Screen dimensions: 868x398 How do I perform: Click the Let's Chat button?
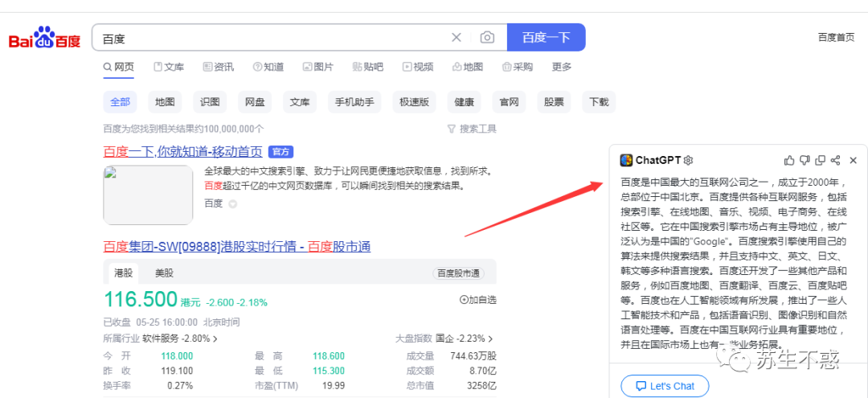pos(665,386)
